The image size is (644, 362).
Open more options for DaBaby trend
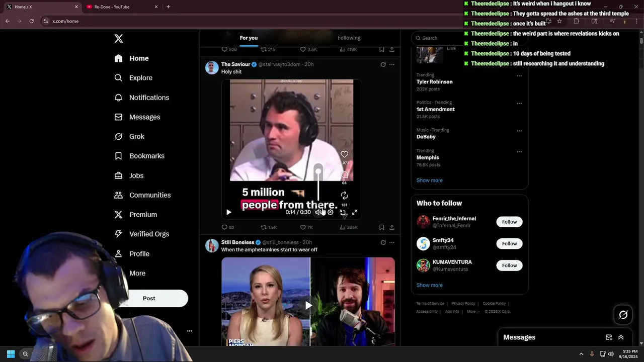click(x=519, y=131)
